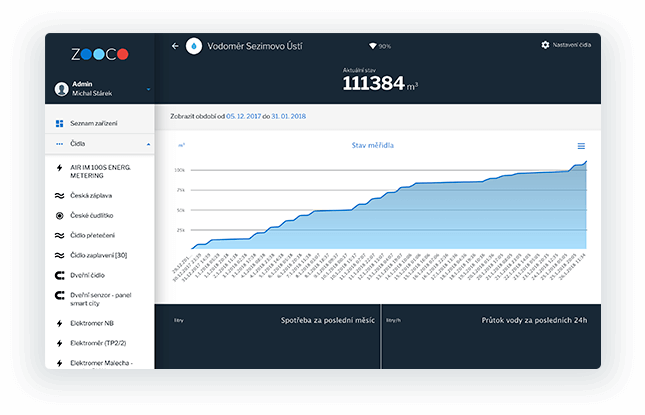The width and height of the screenshot is (645, 415).
Task: Open Elektroměr (TP2/2) sensor
Action: (100, 343)
